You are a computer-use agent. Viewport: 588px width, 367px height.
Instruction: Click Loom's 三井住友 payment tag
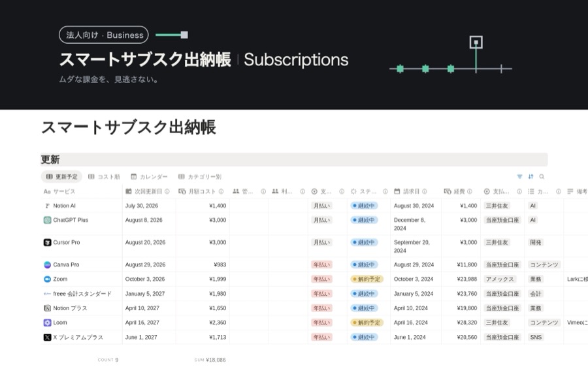pos(497,323)
